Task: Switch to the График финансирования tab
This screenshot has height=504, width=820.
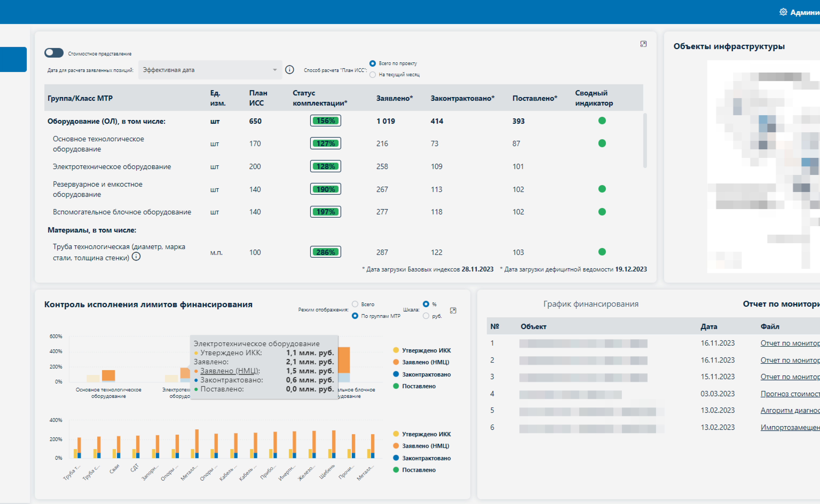Action: click(x=591, y=304)
